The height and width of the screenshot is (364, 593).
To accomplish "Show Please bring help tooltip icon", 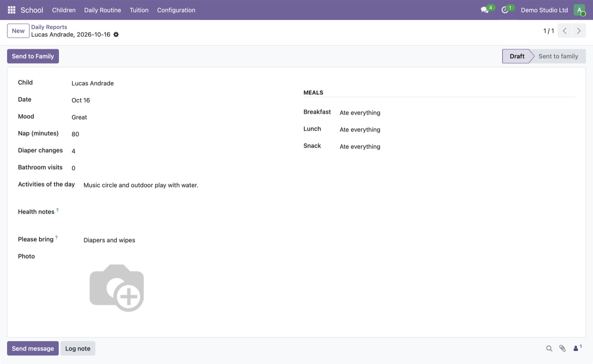I will pyautogui.click(x=56, y=237).
